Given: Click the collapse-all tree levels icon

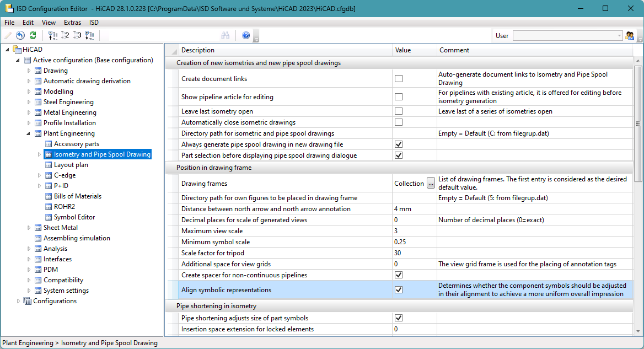Looking at the screenshot, I should 53,36.
